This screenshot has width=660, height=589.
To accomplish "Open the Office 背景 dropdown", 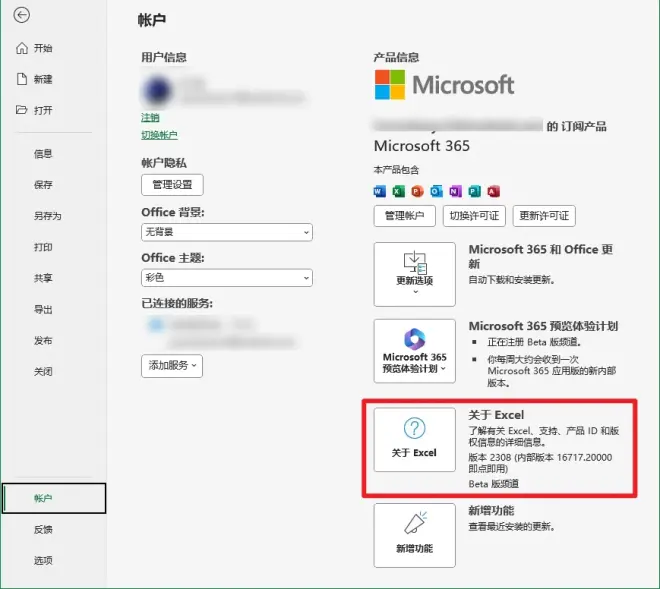I will coord(227,232).
